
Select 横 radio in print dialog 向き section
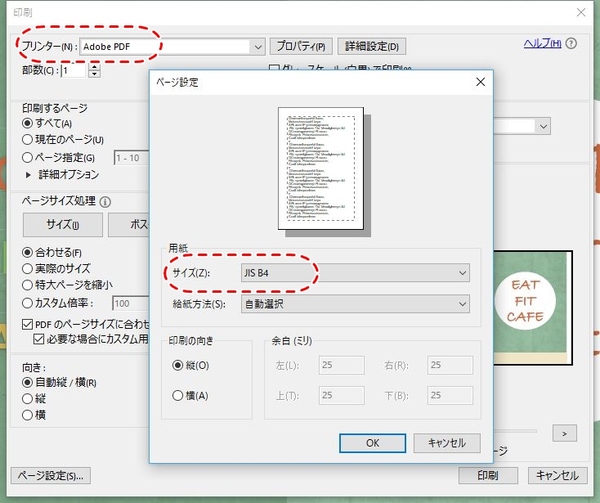point(27,415)
